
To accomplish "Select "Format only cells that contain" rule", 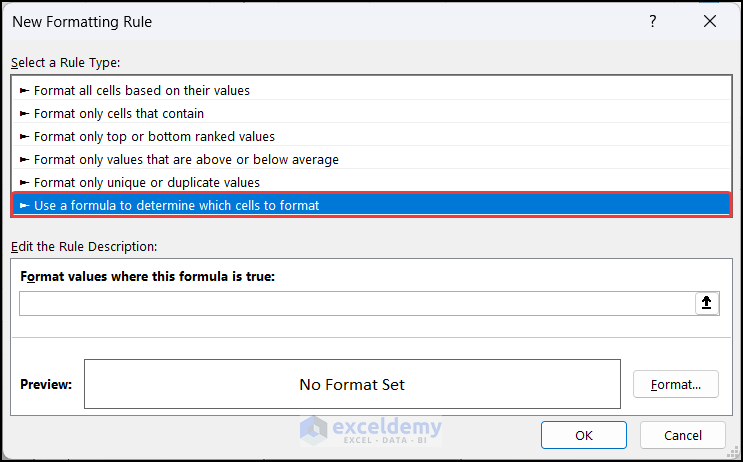I will point(119,113).
